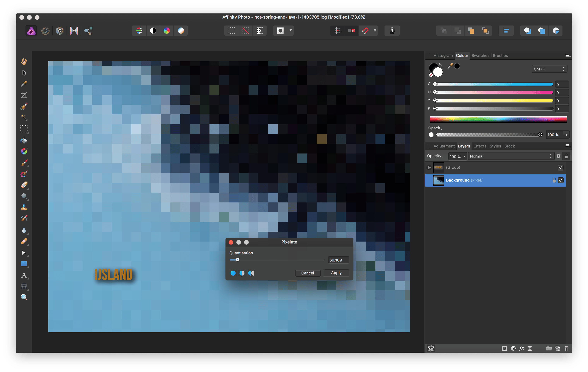
Task: Select the Clone Stamp tool
Action: pyautogui.click(x=24, y=208)
